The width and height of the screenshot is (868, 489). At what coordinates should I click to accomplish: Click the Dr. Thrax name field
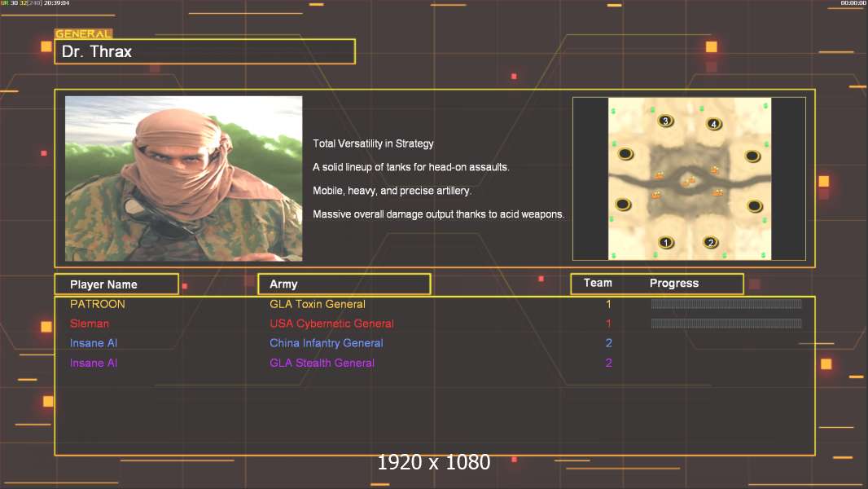pyautogui.click(x=205, y=51)
